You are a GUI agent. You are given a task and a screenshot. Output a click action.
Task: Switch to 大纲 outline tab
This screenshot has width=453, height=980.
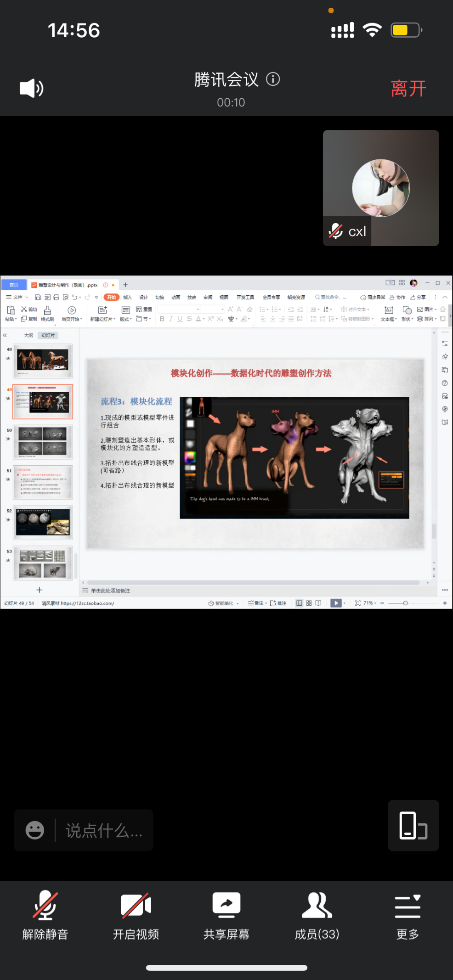coord(28,335)
